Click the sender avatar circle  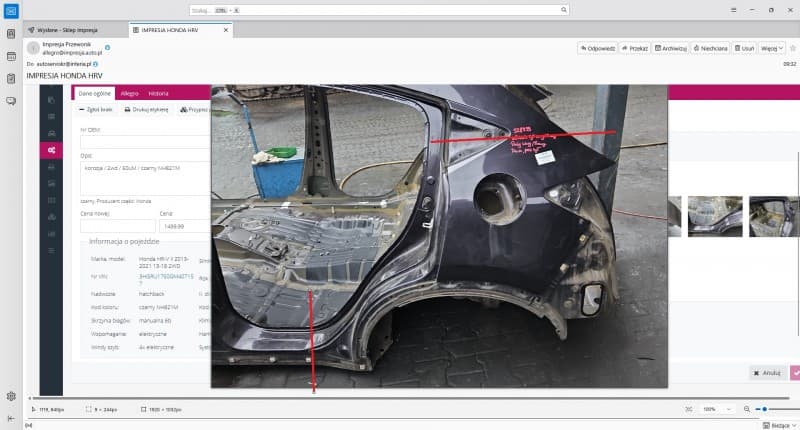click(x=33, y=48)
